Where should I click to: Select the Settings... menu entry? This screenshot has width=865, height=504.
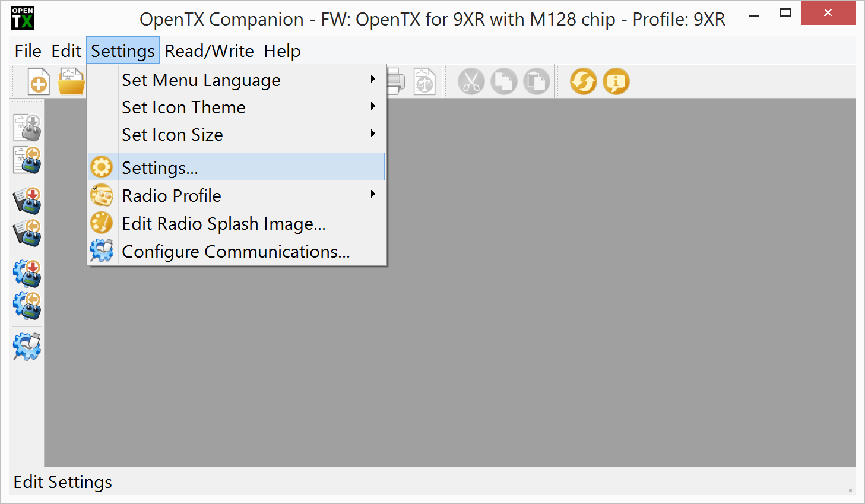[x=236, y=167]
